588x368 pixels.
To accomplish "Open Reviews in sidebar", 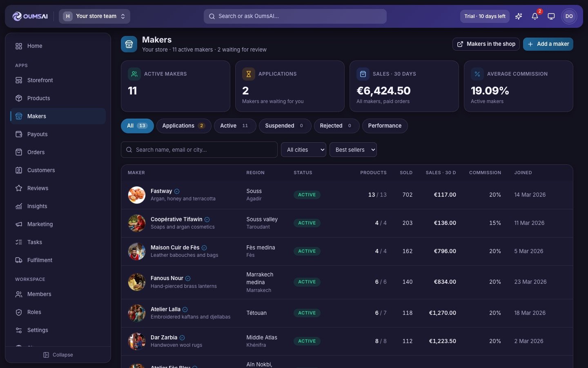I will 58,188.
